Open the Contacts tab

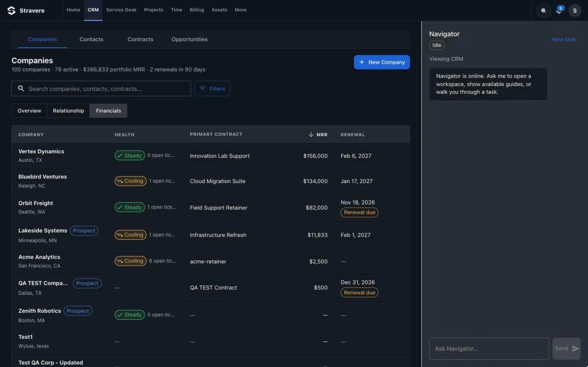(x=91, y=39)
